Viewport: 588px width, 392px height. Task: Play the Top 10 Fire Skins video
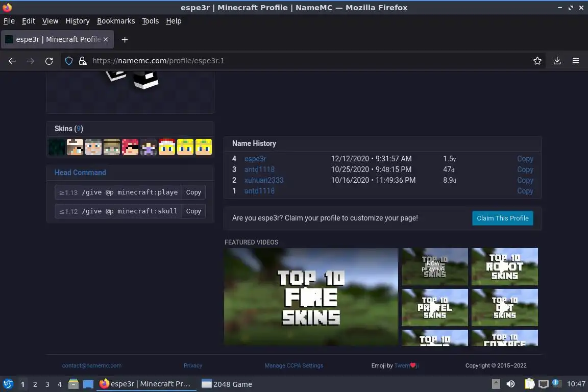pos(311,297)
